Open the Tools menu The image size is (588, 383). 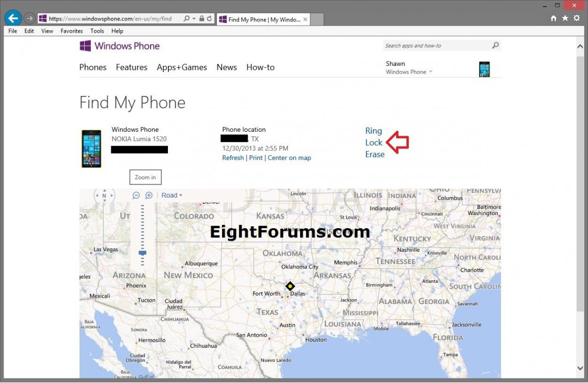pos(97,31)
